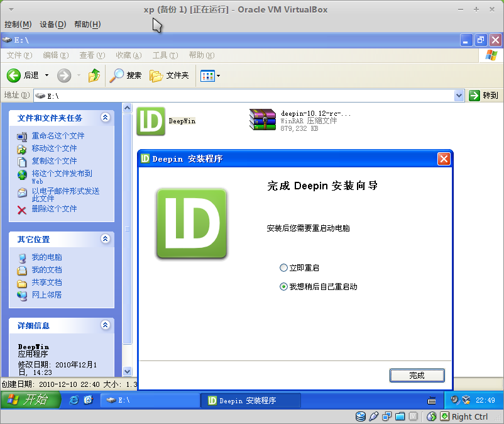The width and height of the screenshot is (504, 424).
Task: Click the Right Ctrl host key indicator
Action: pyautogui.click(x=469, y=417)
